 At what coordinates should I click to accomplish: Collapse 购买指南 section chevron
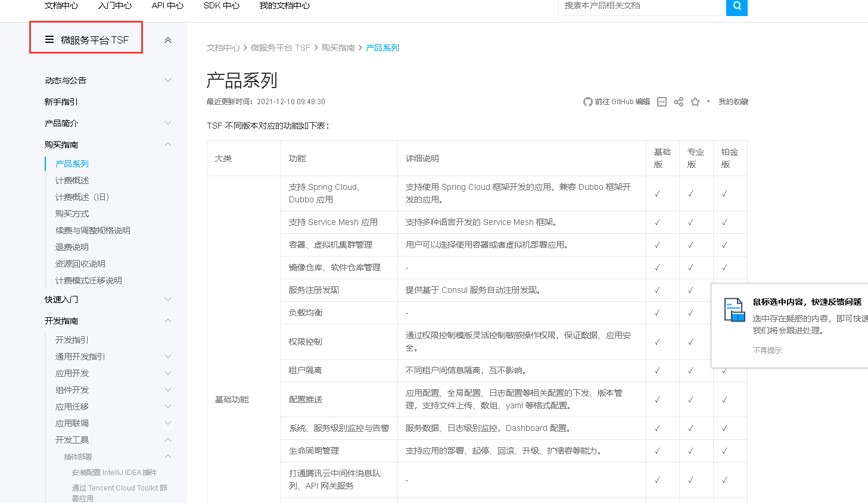[168, 145]
